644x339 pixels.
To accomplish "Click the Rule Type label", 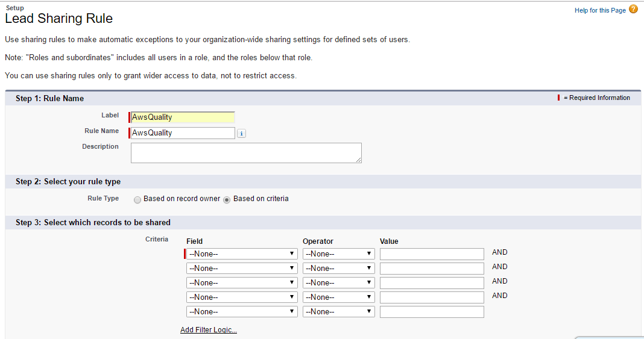I will 103,198.
